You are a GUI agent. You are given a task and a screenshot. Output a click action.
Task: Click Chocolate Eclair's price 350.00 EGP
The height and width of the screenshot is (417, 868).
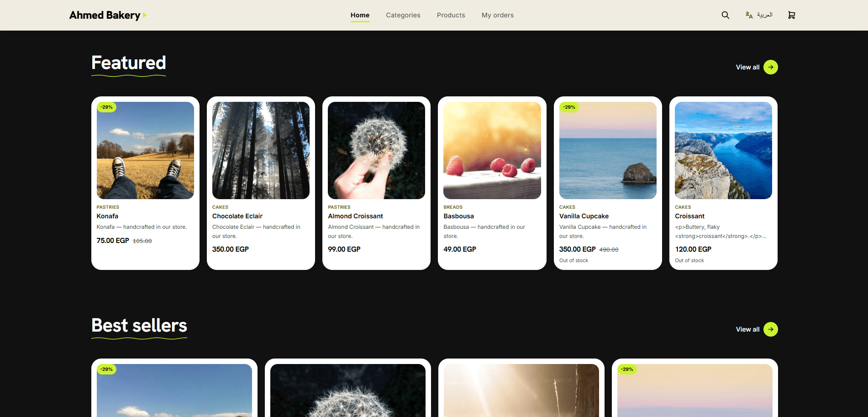tap(231, 249)
